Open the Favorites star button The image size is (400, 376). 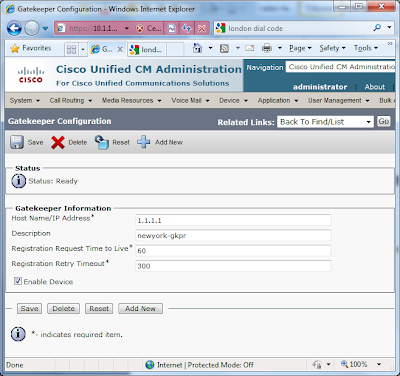coord(31,49)
